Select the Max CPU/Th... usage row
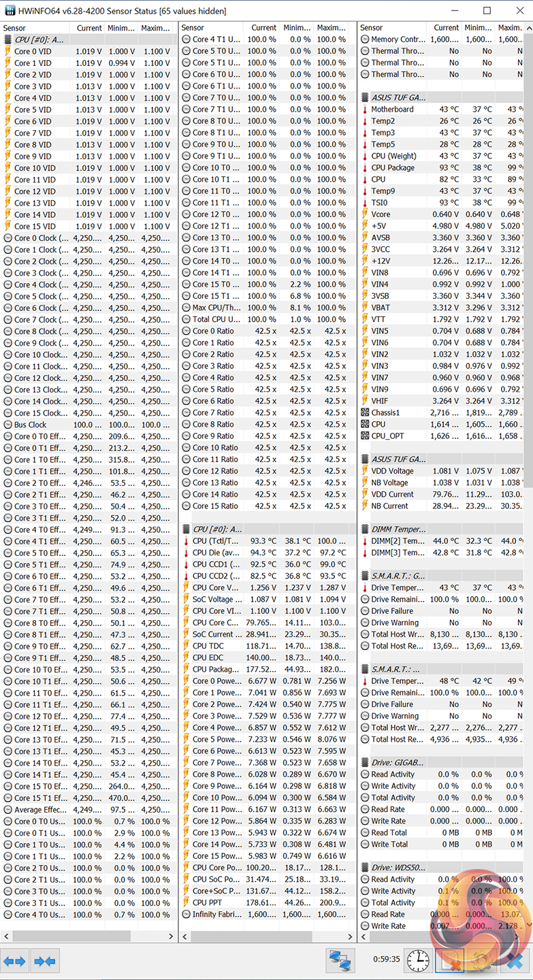The height and width of the screenshot is (980, 533). 267,308
